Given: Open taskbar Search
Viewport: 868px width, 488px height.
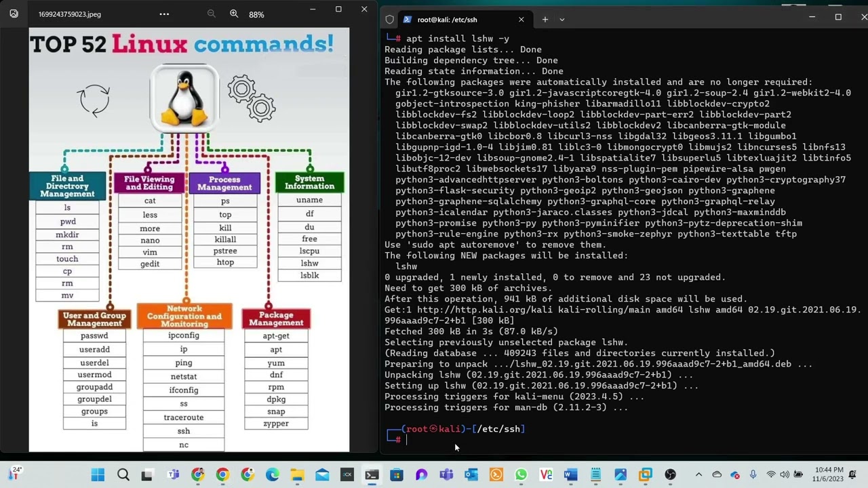Looking at the screenshot, I should pos(123,474).
